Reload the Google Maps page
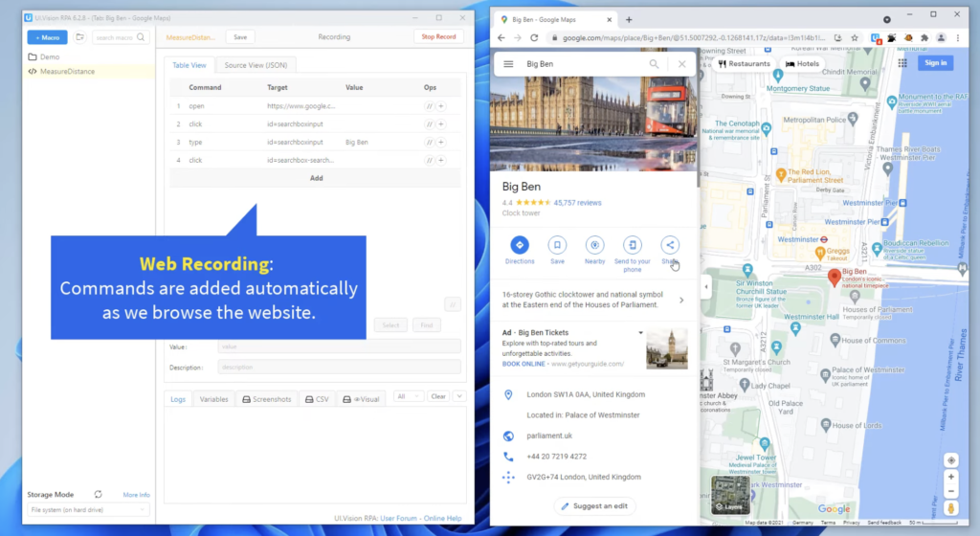This screenshot has height=536, width=980. pos(534,38)
